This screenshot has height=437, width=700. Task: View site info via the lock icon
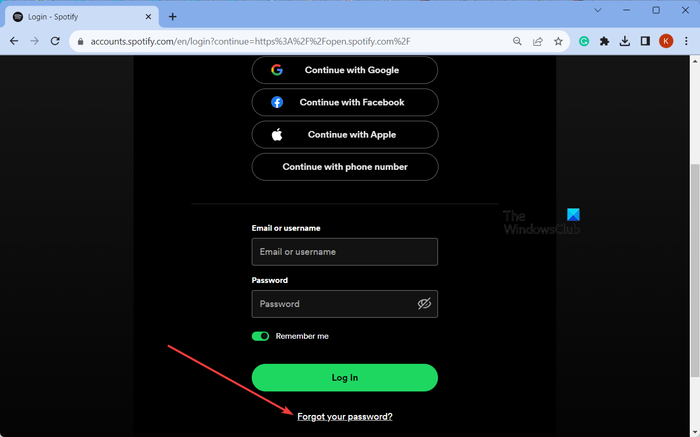click(80, 42)
